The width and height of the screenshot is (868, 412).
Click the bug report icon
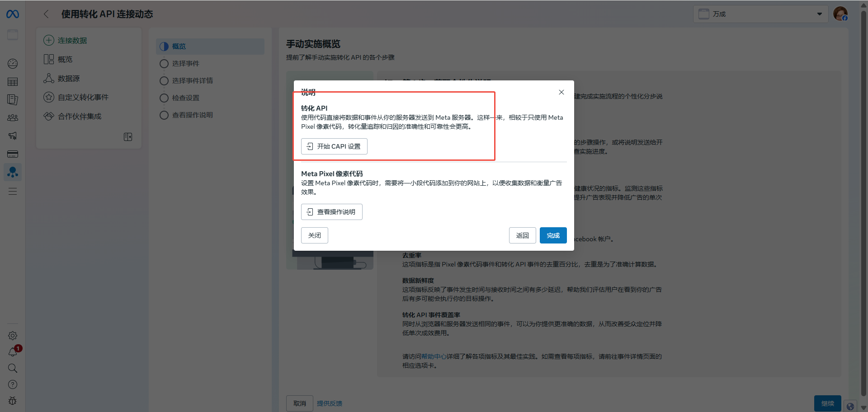click(13, 401)
